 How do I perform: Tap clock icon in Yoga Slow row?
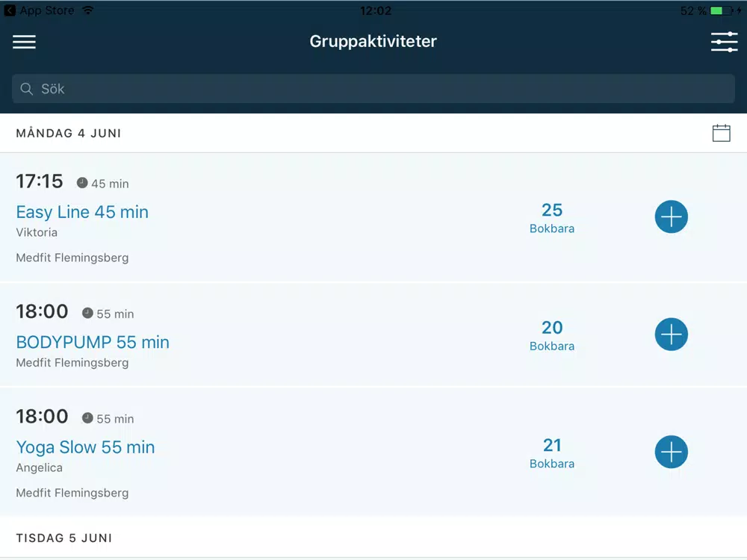(x=87, y=417)
